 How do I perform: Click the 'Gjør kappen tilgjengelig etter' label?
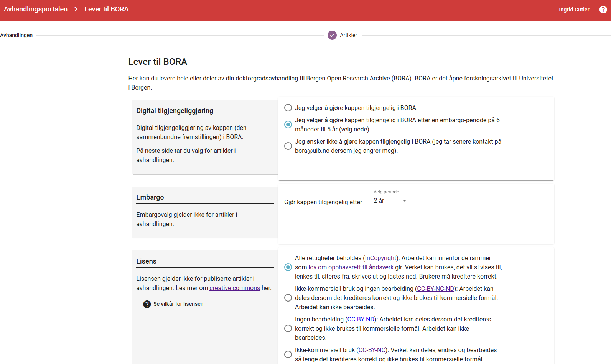coord(323,202)
